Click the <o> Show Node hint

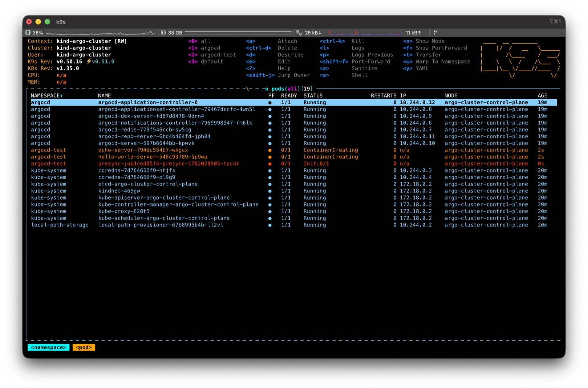[x=424, y=41]
